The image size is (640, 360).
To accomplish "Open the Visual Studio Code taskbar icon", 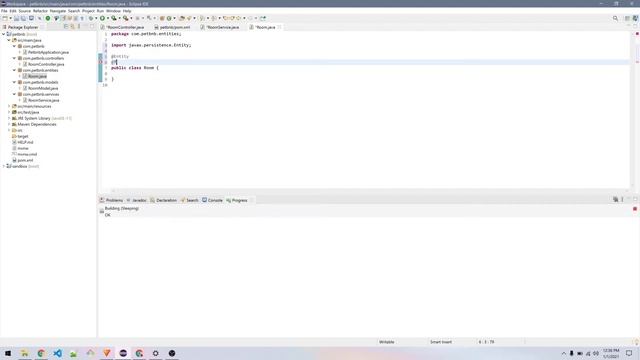I will point(58,353).
